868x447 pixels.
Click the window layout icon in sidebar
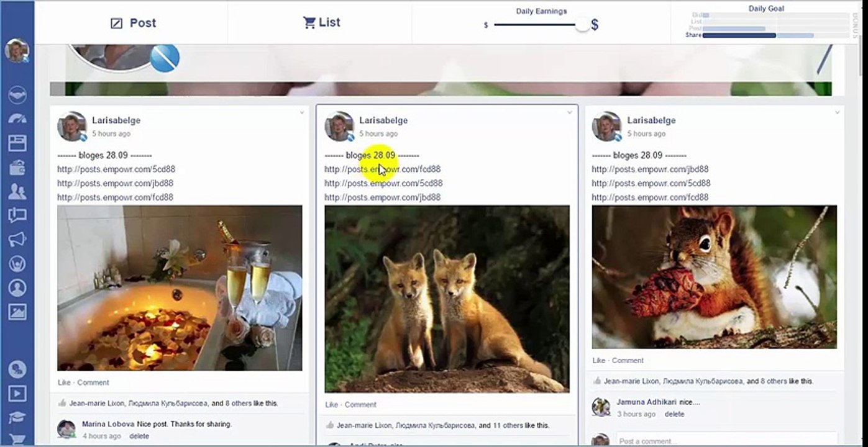click(x=17, y=143)
